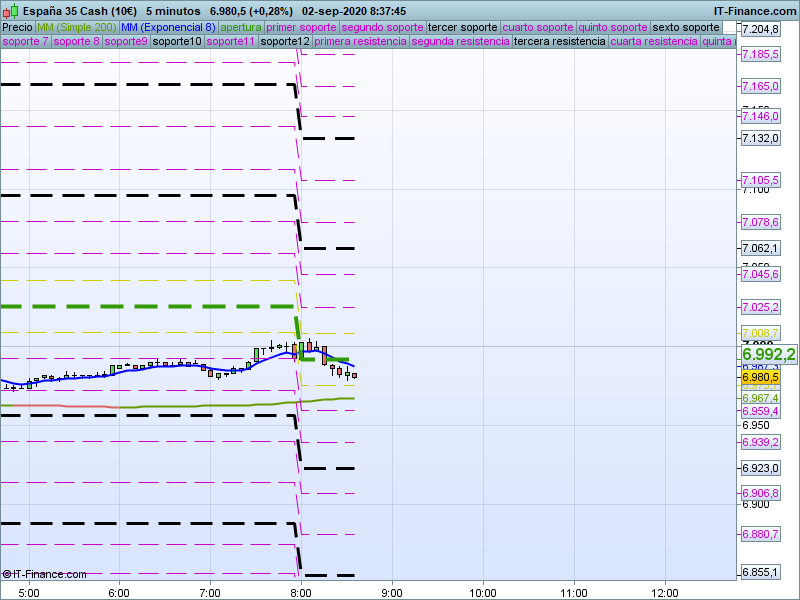
Task: Open the primera resistencia label
Action: click(360, 41)
